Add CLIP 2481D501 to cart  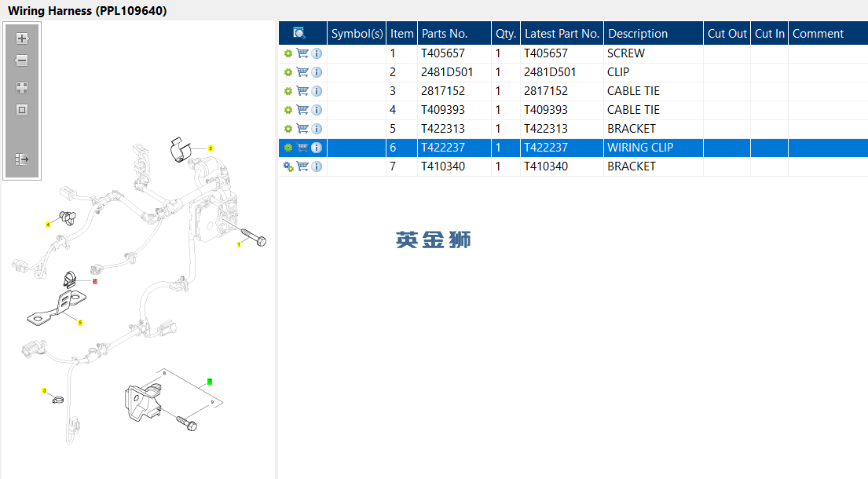(302, 72)
